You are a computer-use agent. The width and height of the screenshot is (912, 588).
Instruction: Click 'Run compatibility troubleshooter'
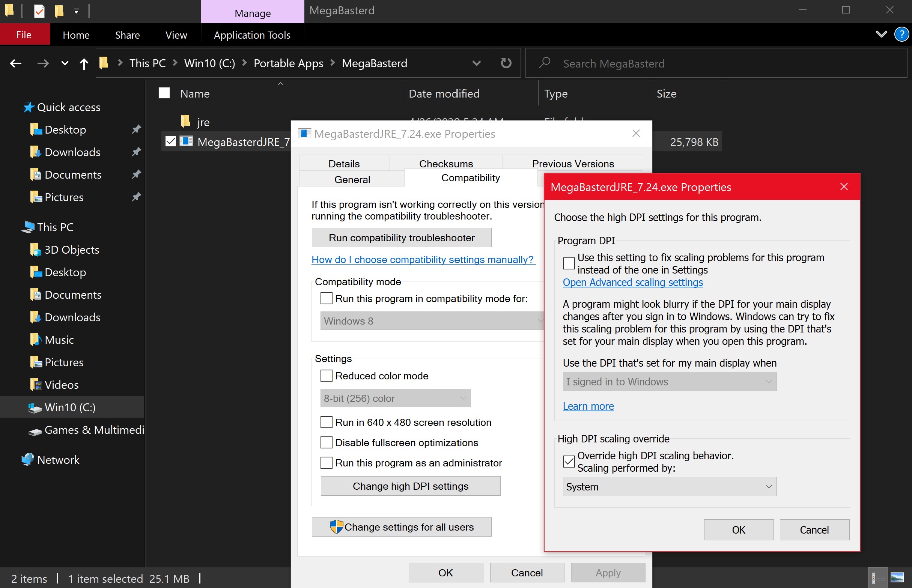coord(401,237)
